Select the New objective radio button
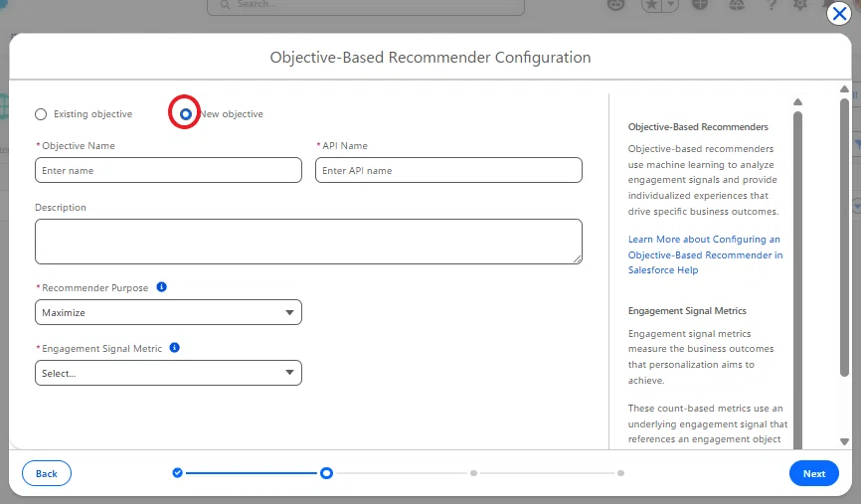861x504 pixels. pyautogui.click(x=186, y=113)
